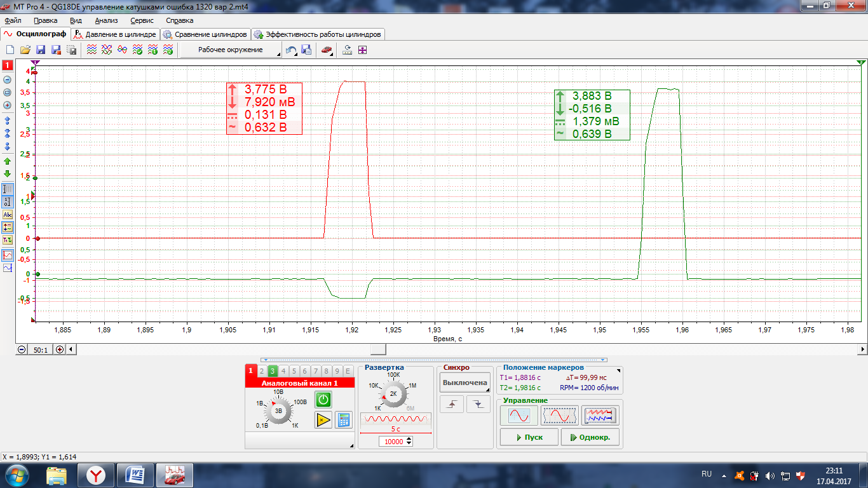
Task: Select the red channel 1 indicator in the left sidebar
Action: tap(8, 65)
